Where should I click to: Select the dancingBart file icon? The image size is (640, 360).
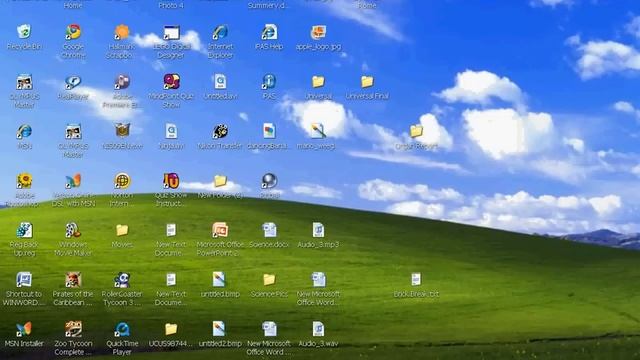pyautogui.click(x=269, y=131)
